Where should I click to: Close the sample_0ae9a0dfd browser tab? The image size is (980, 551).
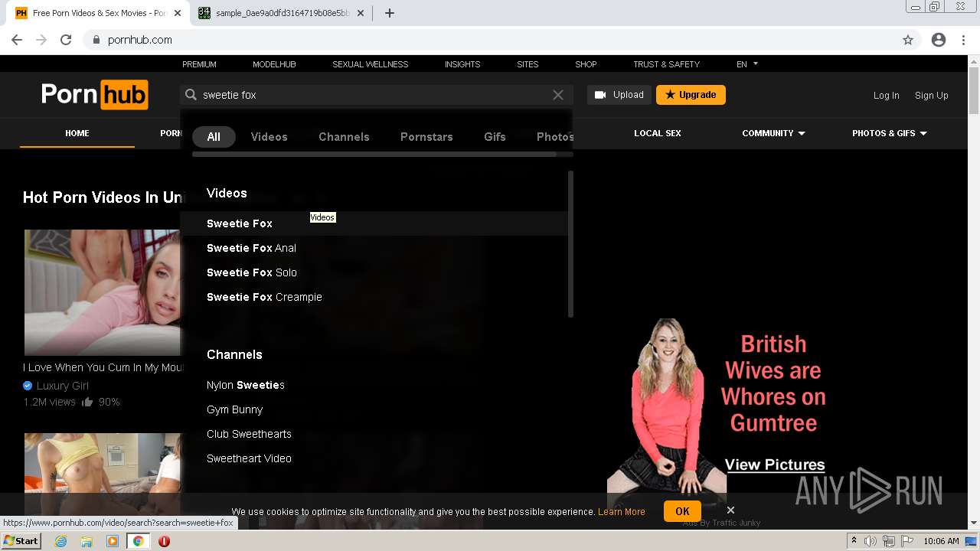tap(360, 13)
